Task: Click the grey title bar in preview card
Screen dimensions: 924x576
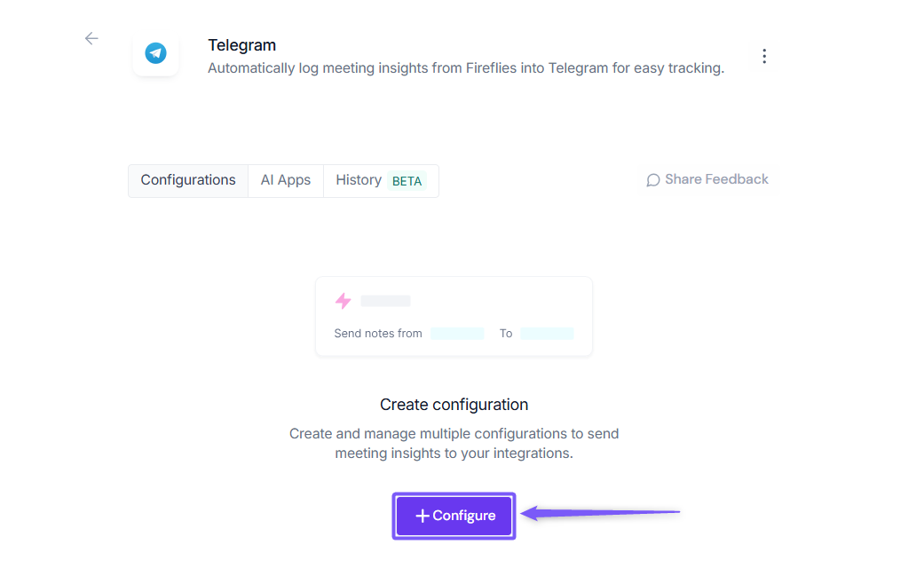Action: point(385,301)
